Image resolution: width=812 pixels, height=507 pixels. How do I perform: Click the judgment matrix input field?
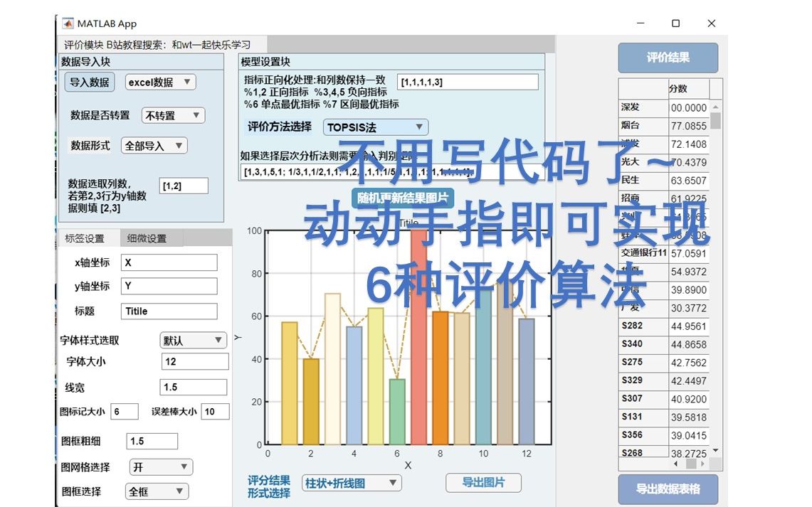click(x=391, y=171)
